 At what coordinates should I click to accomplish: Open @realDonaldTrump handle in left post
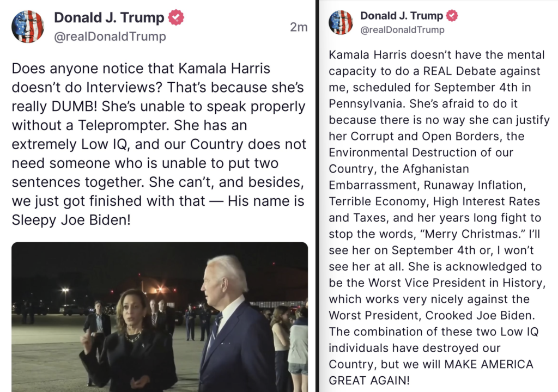[x=110, y=37]
